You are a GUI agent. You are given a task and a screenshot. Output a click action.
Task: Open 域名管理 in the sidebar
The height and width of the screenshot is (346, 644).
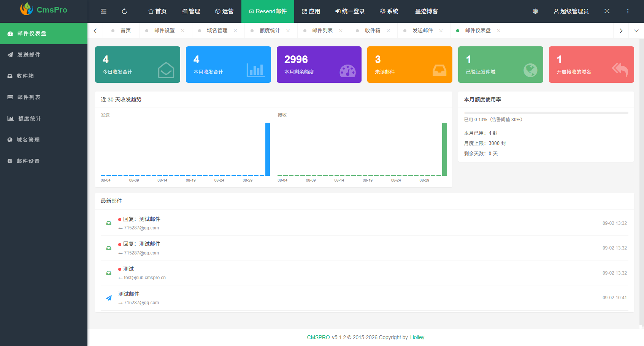pyautogui.click(x=44, y=140)
